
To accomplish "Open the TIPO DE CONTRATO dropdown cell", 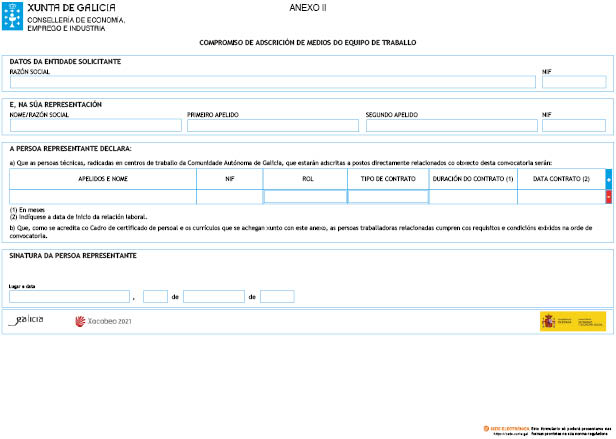I will [x=387, y=197].
